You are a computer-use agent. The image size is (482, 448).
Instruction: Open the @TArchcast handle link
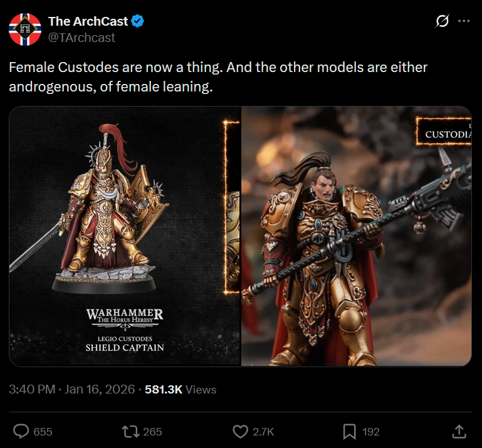[x=81, y=38]
